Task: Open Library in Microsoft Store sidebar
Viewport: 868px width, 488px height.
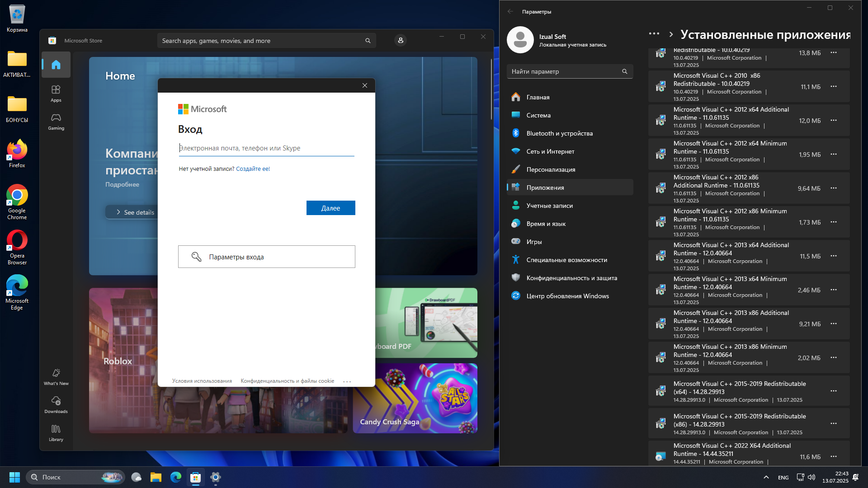Action: [x=56, y=433]
